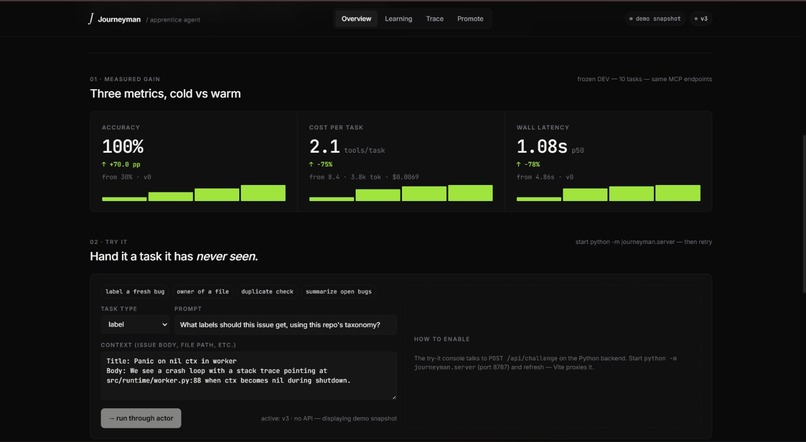
Task: Focus the Prompt input field
Action: pos(285,325)
